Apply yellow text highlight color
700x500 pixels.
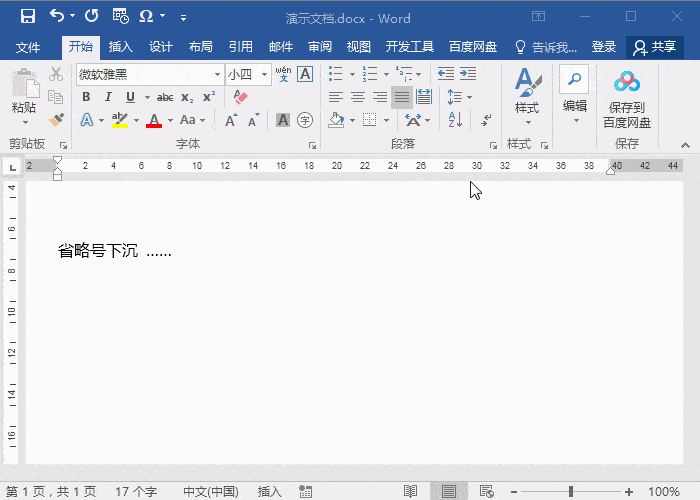tap(120, 120)
